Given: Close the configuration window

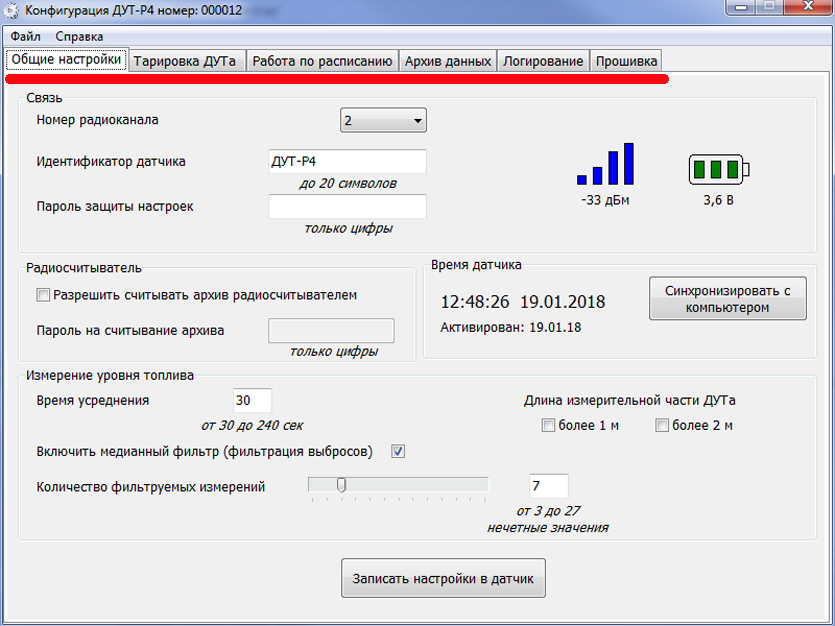Looking at the screenshot, I should 808,7.
